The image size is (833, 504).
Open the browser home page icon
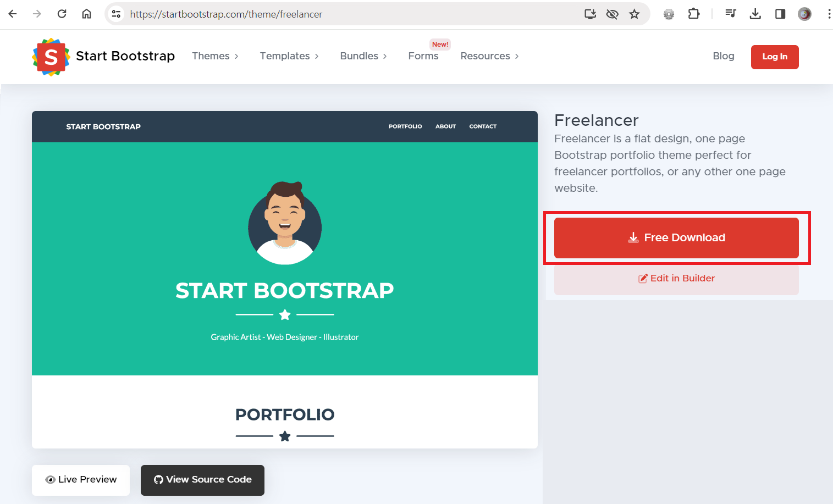86,14
